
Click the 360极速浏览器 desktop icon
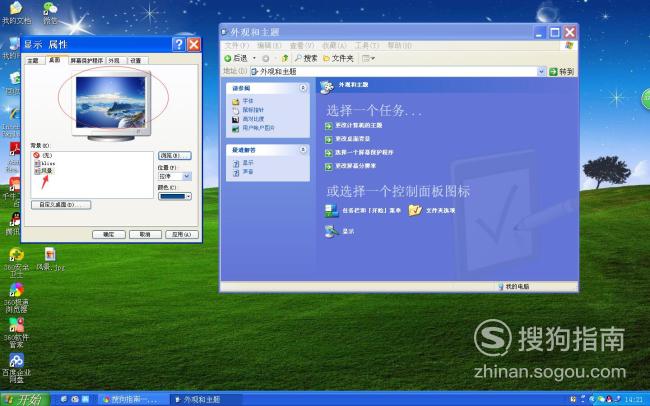pyautogui.click(x=17, y=297)
